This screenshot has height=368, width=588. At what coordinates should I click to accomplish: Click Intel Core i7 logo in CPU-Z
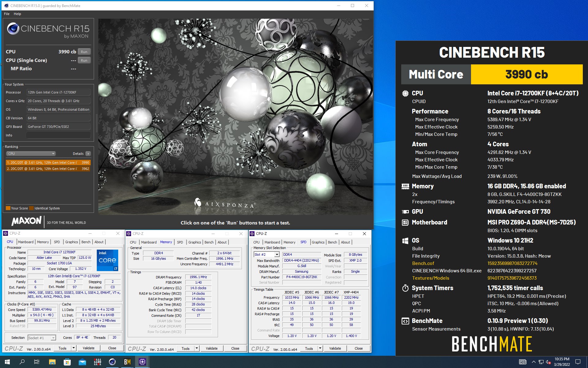(107, 260)
